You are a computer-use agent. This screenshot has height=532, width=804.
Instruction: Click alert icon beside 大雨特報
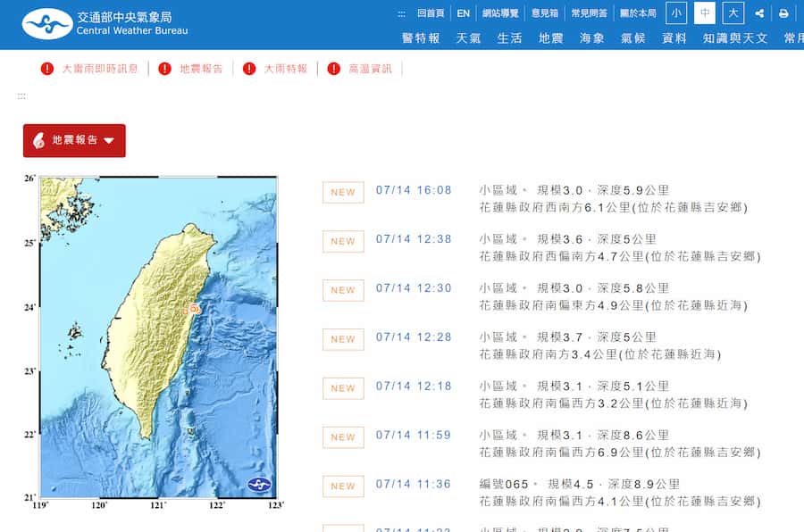(x=249, y=69)
